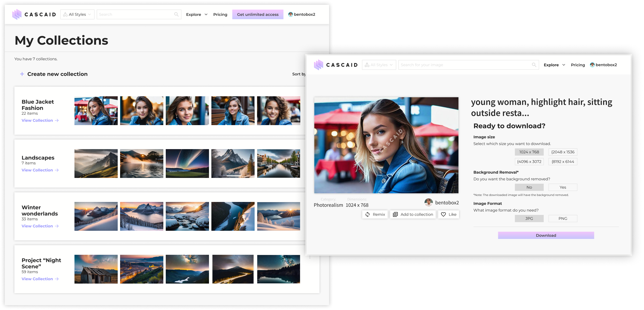Select the 4096 x 3072 image size

(x=529, y=162)
